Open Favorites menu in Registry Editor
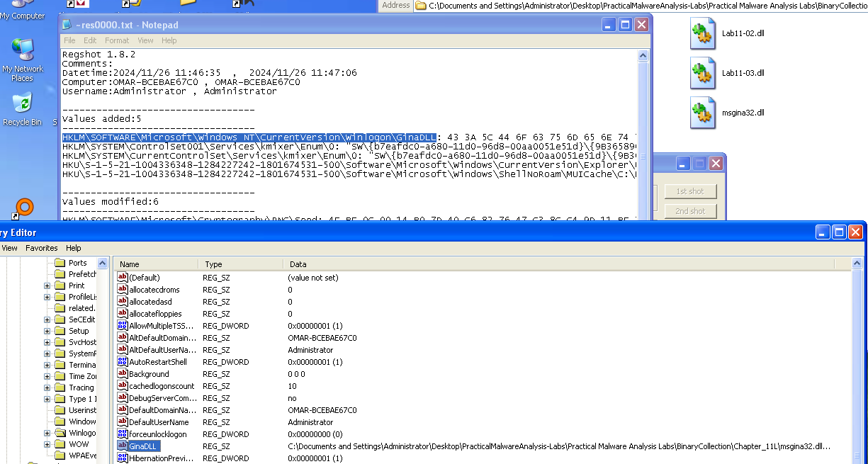 click(42, 248)
